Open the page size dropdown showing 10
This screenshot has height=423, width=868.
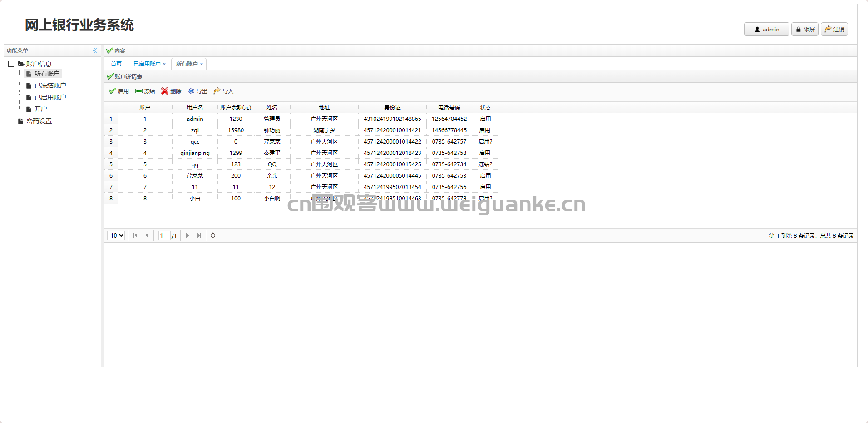[x=116, y=235]
